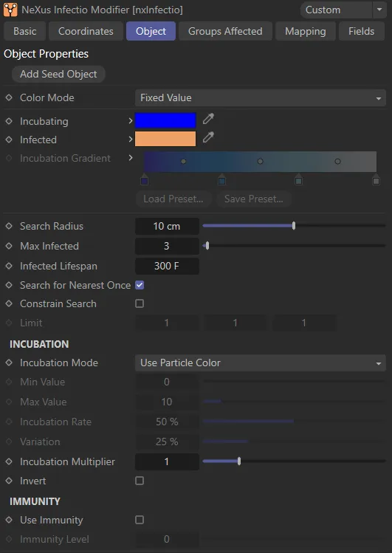Pick Infected color with the eyedropper
Screen dimensions: 392x553
208,137
